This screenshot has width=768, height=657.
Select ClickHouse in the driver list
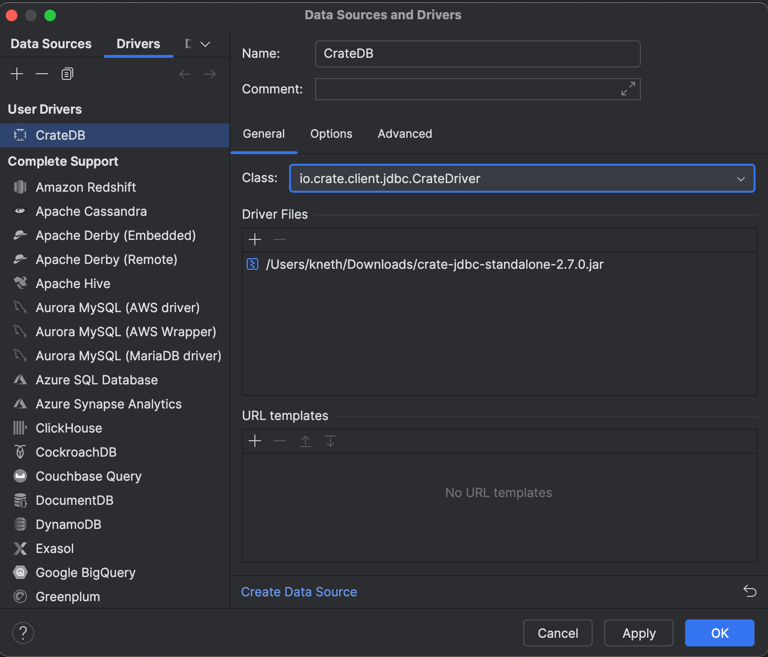pyautogui.click(x=69, y=428)
